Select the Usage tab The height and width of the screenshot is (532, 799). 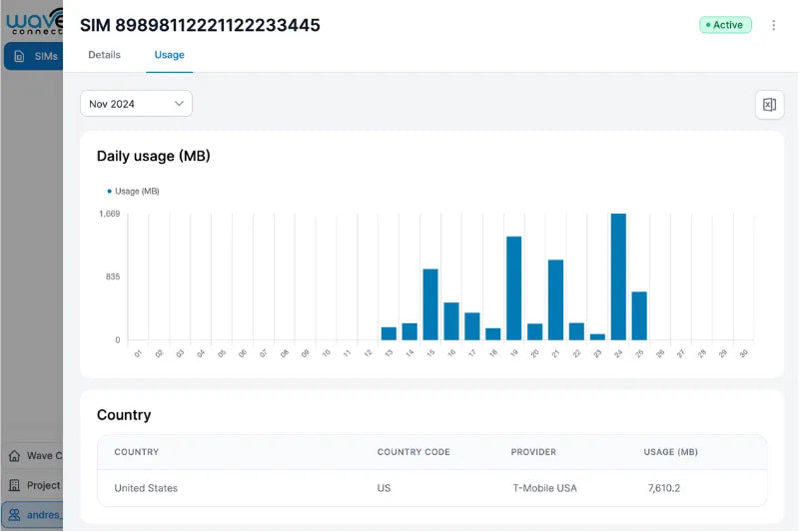(x=169, y=55)
